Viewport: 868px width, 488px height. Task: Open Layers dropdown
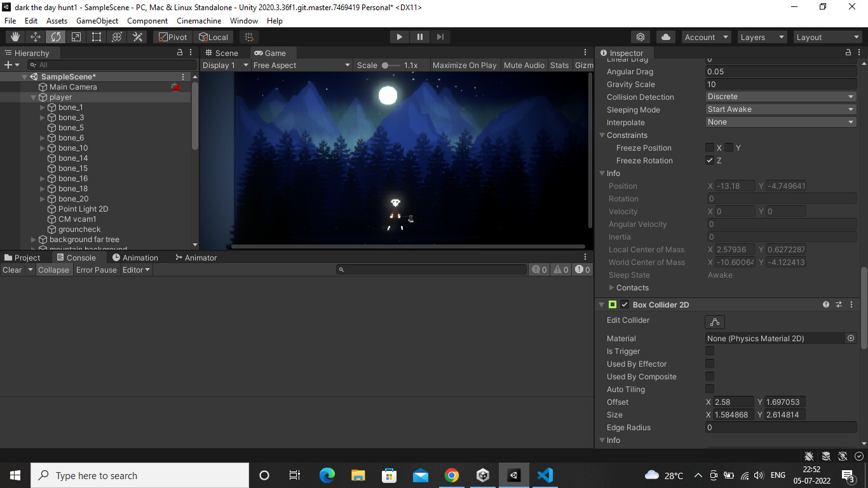(762, 37)
